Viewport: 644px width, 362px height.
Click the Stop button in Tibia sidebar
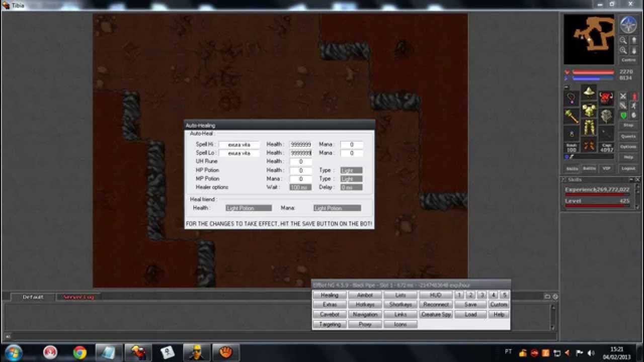[628, 125]
